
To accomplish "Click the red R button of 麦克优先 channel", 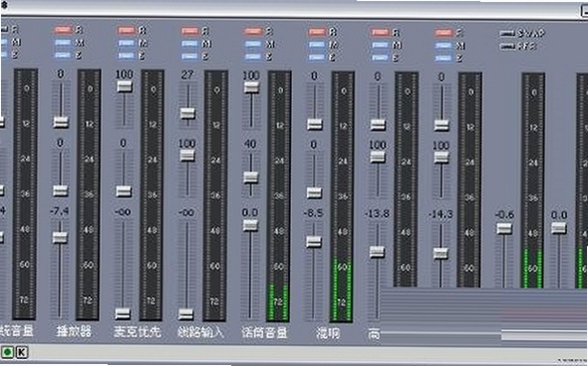I will pos(126,30).
